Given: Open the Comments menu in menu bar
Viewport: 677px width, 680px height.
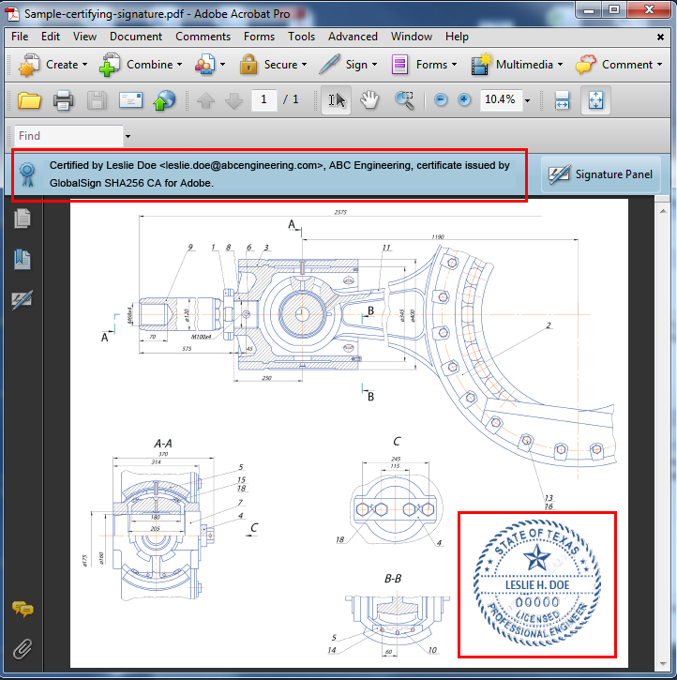Looking at the screenshot, I should (203, 36).
